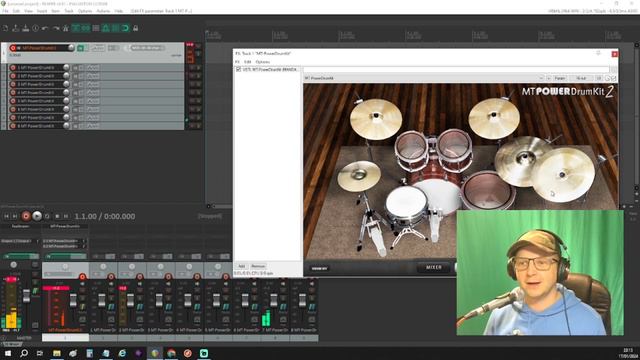Screen dimensions: 640x360
Task: Open the MIXER panel in MT Power Drum Kit
Action: [x=434, y=267]
